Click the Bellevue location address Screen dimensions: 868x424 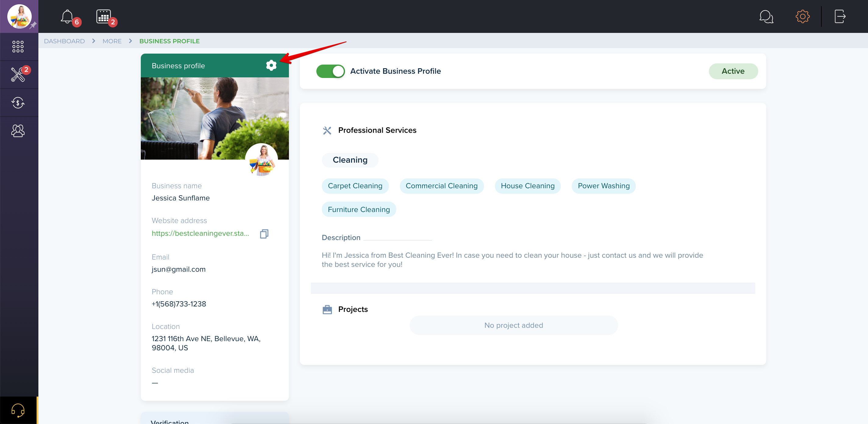click(x=206, y=343)
